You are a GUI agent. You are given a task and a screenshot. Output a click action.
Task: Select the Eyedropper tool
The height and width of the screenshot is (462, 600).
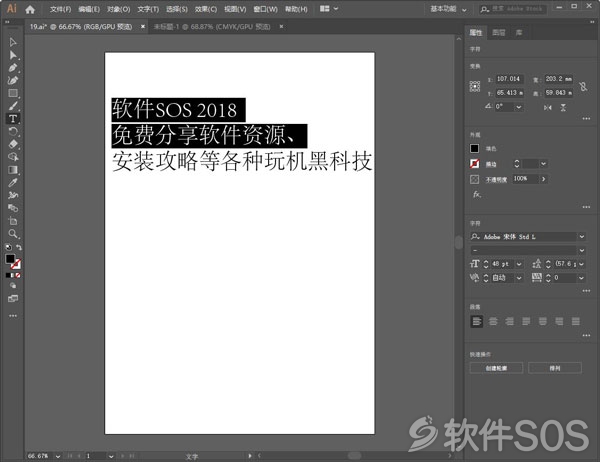click(13, 183)
